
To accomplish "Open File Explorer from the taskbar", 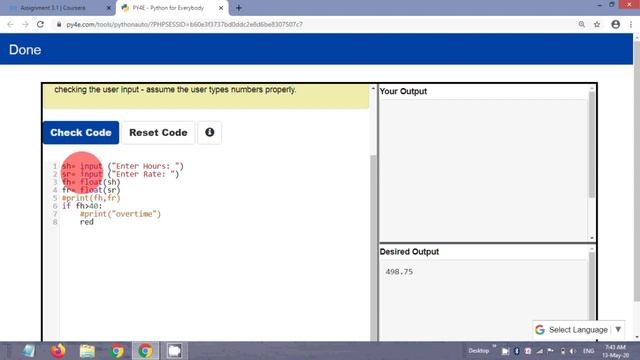I will tap(87, 351).
